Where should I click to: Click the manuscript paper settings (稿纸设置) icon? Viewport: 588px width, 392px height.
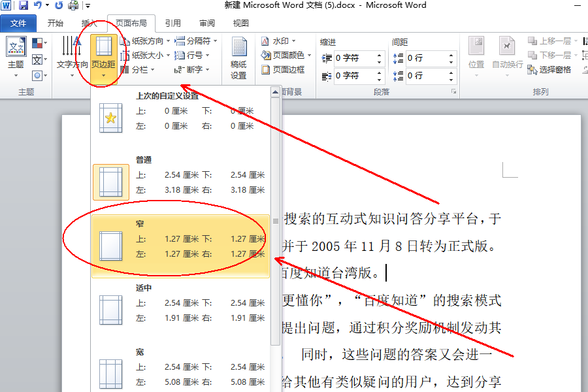[238, 58]
